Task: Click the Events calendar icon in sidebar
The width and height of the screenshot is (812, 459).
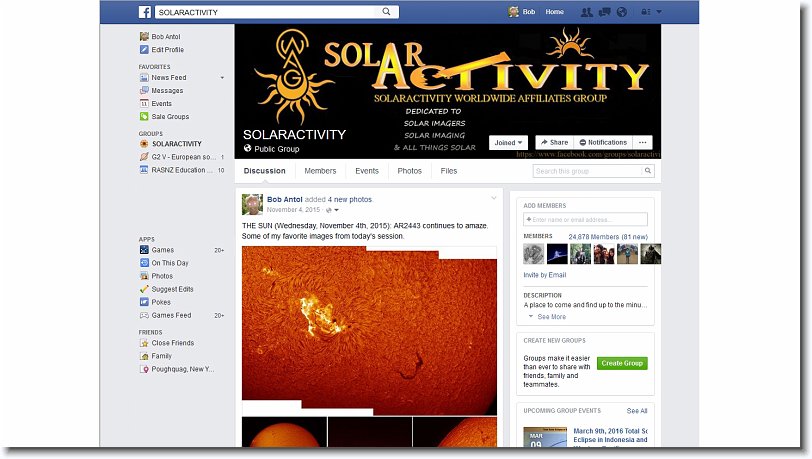Action: pyautogui.click(x=144, y=104)
